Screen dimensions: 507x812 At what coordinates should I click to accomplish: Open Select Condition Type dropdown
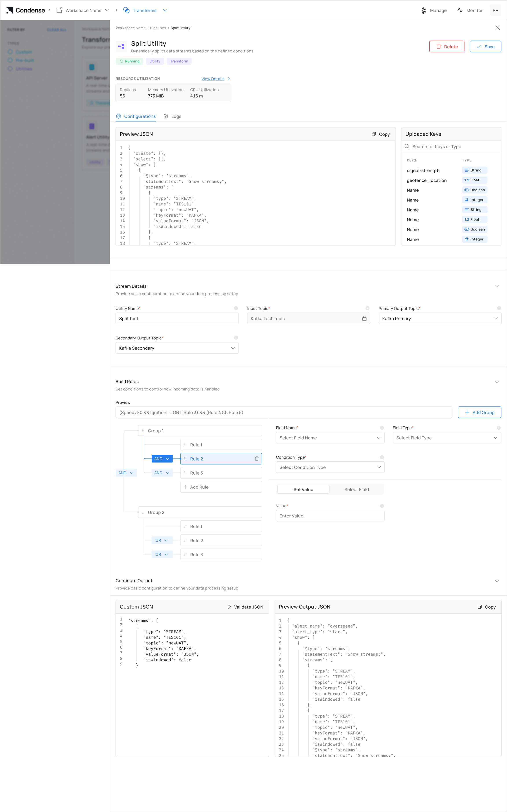tap(330, 467)
